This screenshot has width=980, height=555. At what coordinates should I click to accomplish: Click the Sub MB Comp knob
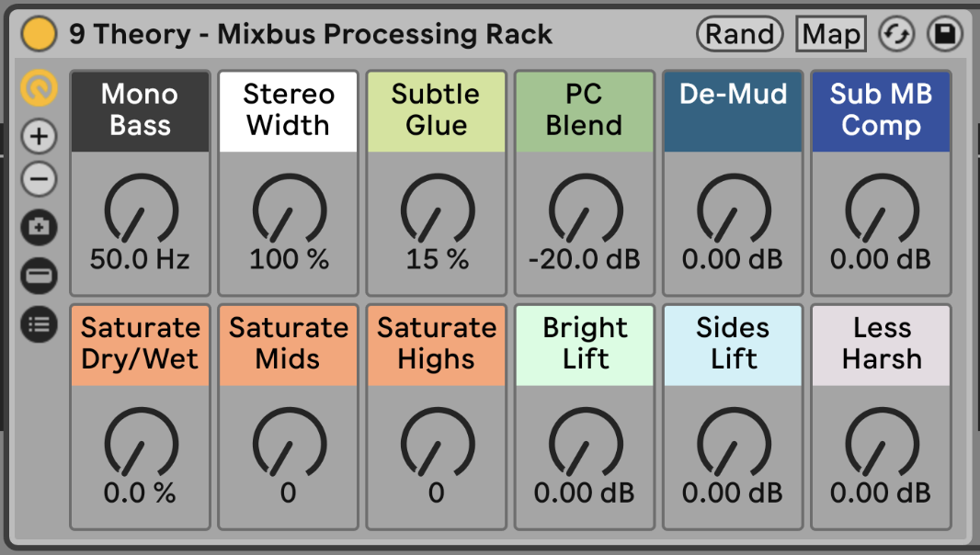click(882, 209)
